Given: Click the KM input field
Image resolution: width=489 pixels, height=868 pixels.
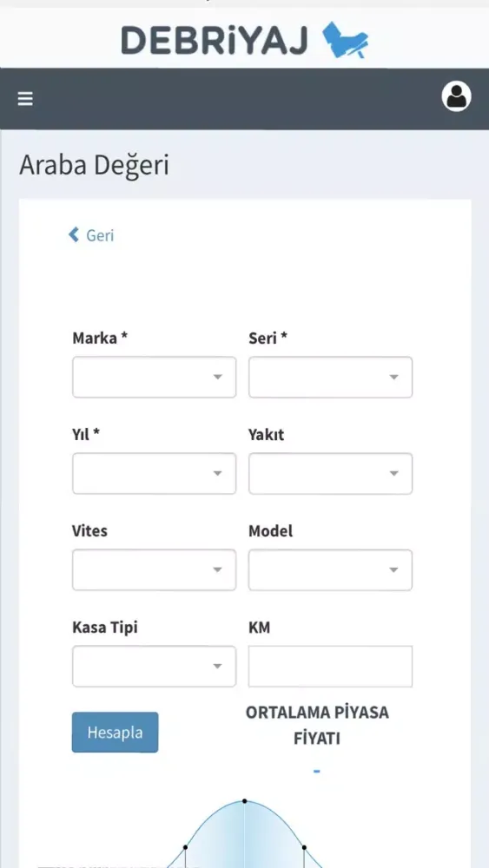Looking at the screenshot, I should click(x=331, y=666).
